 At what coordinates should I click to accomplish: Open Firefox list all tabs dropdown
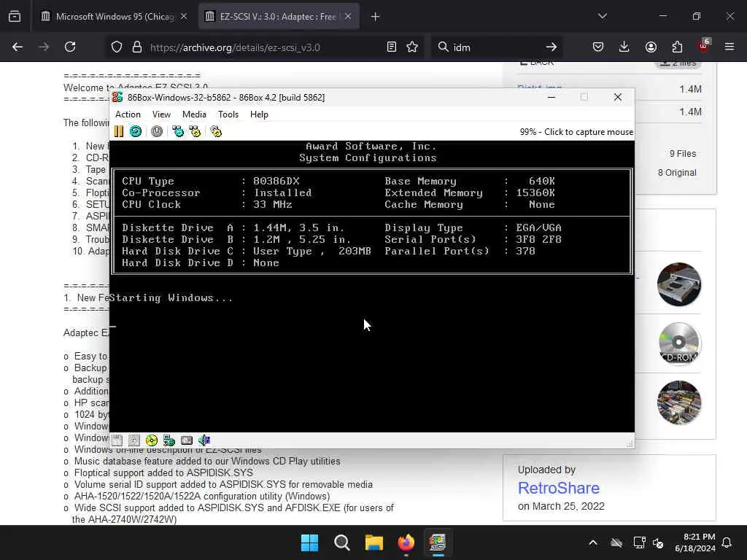602,17
